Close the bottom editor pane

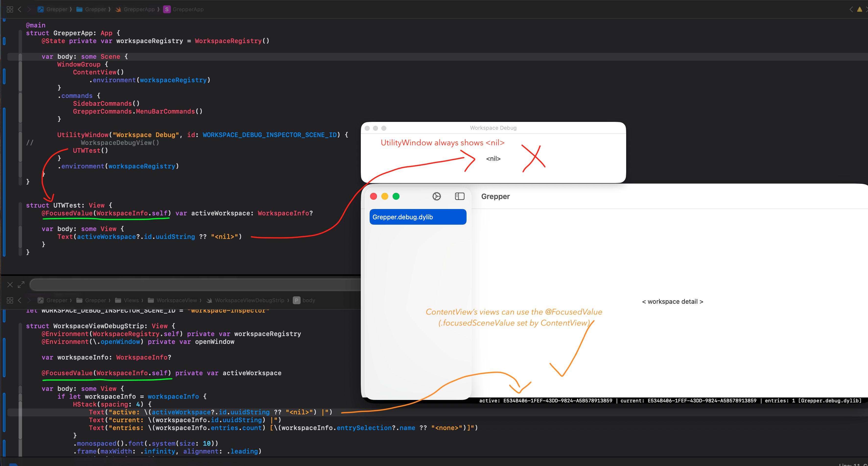coord(10,285)
